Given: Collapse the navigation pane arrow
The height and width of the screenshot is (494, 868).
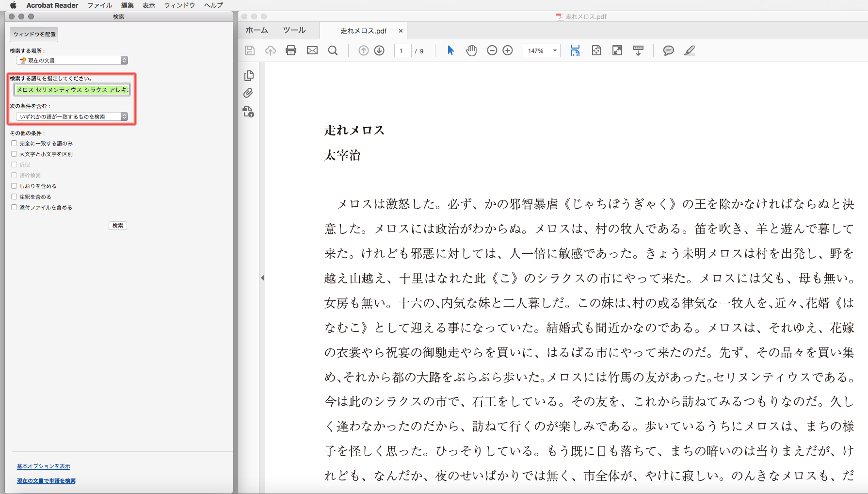Looking at the screenshot, I should (x=262, y=278).
